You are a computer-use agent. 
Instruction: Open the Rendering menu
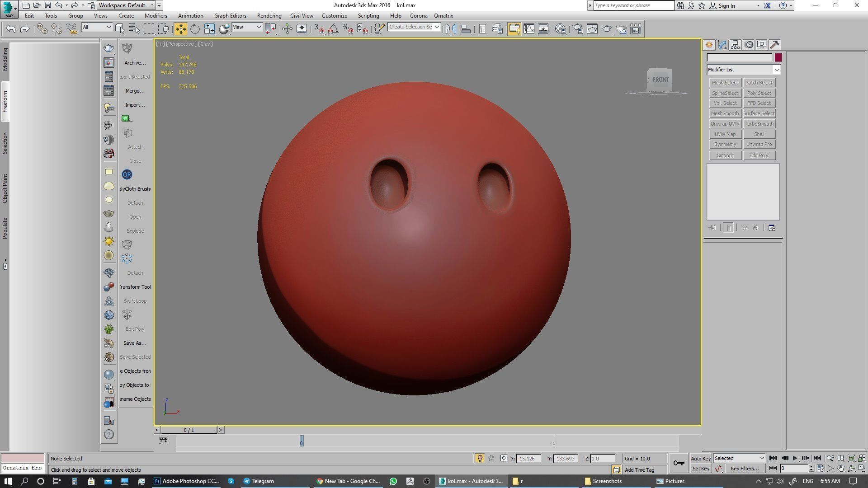click(269, 15)
